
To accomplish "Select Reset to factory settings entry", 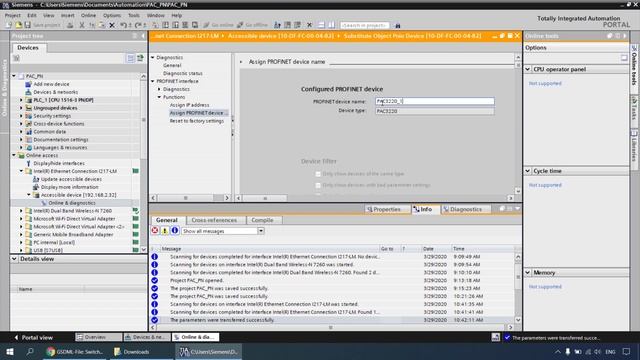I will coord(197,121).
